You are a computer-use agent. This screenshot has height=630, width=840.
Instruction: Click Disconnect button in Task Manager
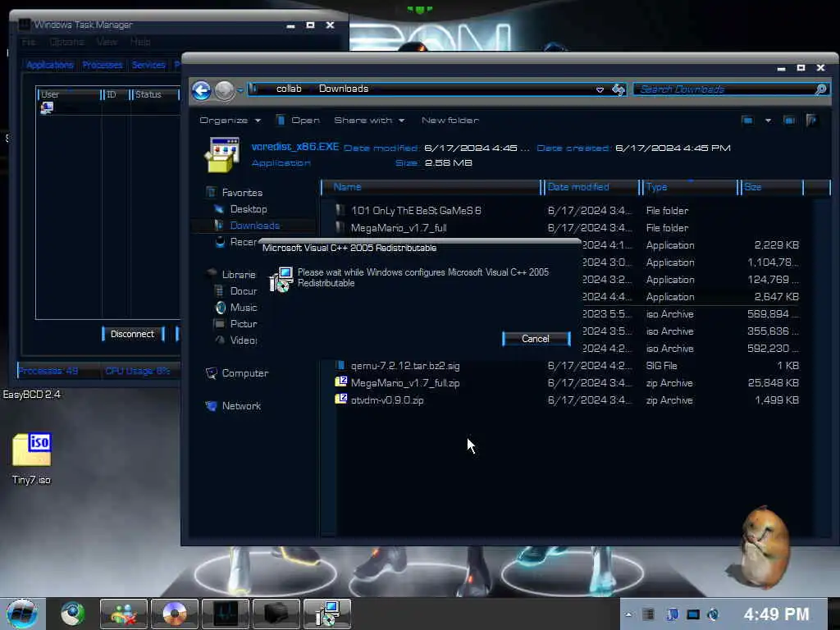[x=132, y=334]
